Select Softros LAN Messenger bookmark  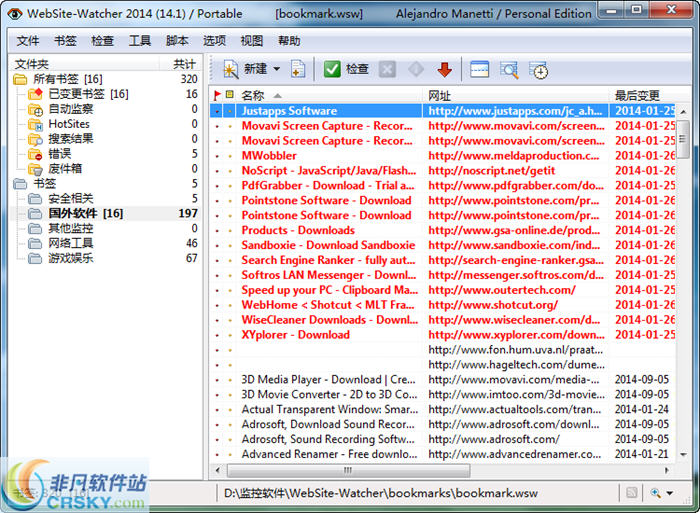click(x=329, y=275)
